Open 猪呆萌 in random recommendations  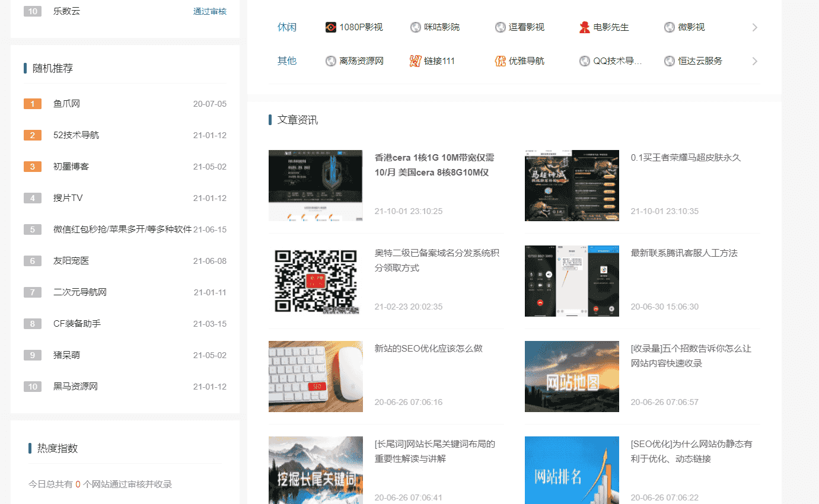pyautogui.click(x=66, y=355)
